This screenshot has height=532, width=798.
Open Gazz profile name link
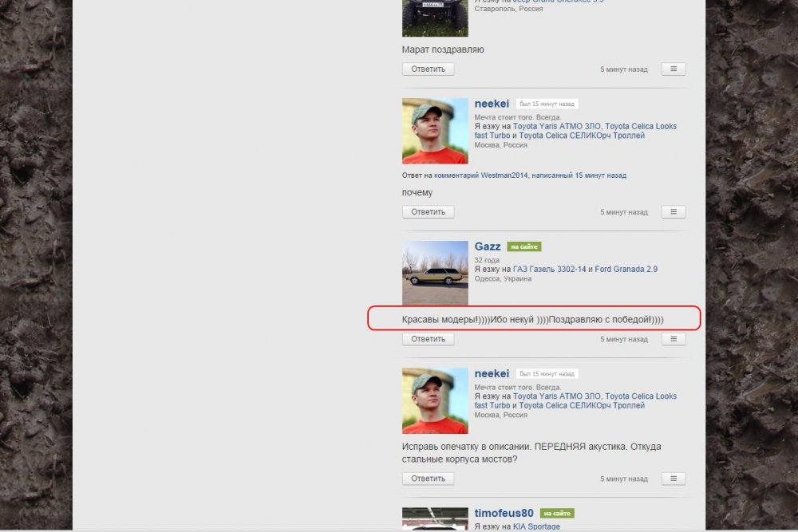[488, 246]
